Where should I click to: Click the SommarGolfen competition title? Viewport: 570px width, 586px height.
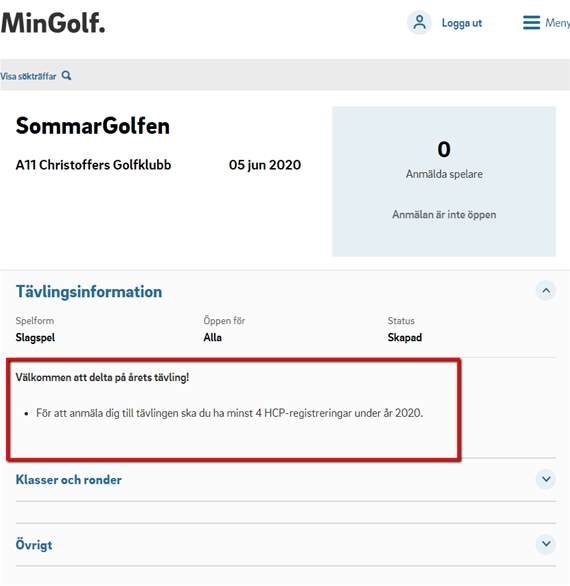[93, 126]
